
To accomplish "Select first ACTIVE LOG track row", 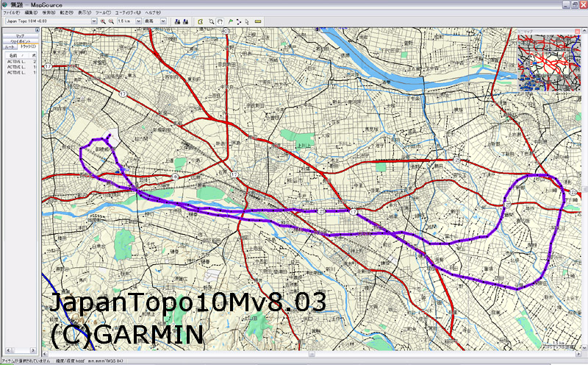I will click(21, 62).
